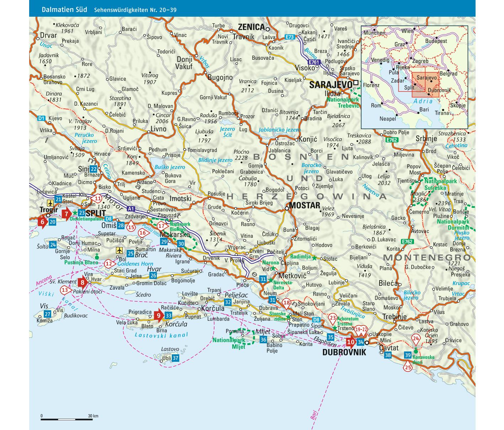Click the airport icon near Trogir
The height and width of the screenshot is (430, 504).
[x=50, y=203]
